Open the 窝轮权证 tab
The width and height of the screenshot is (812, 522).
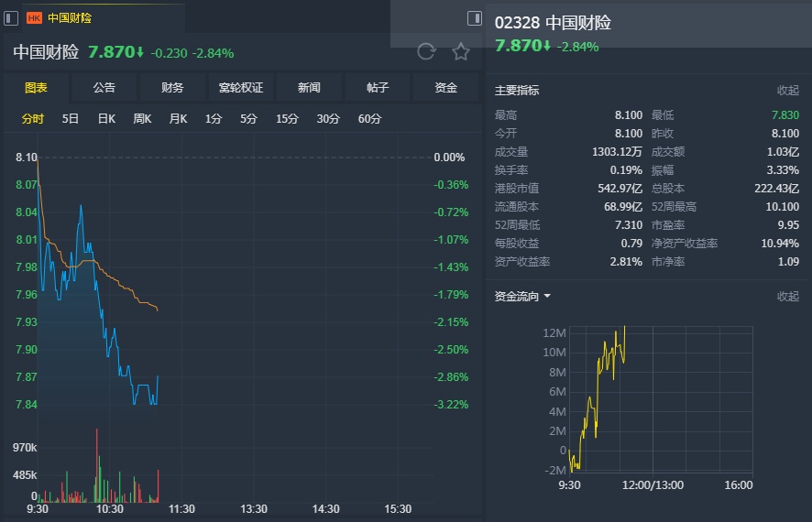241,88
